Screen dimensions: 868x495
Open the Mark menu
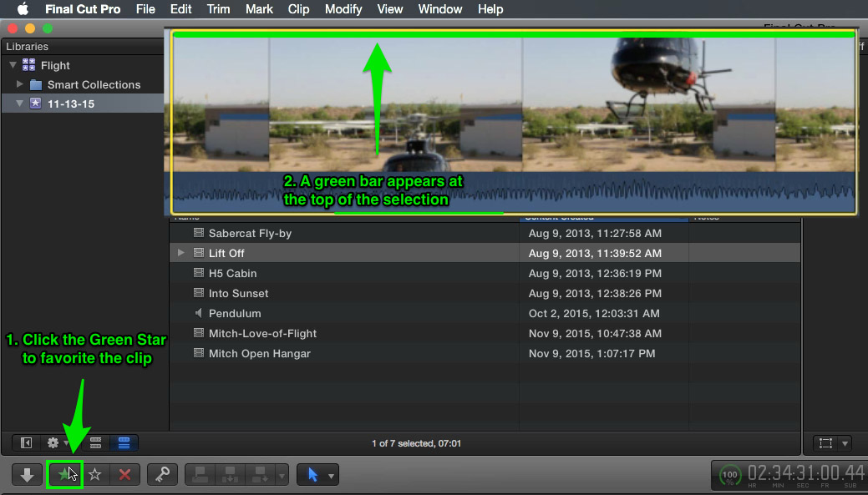tap(260, 9)
